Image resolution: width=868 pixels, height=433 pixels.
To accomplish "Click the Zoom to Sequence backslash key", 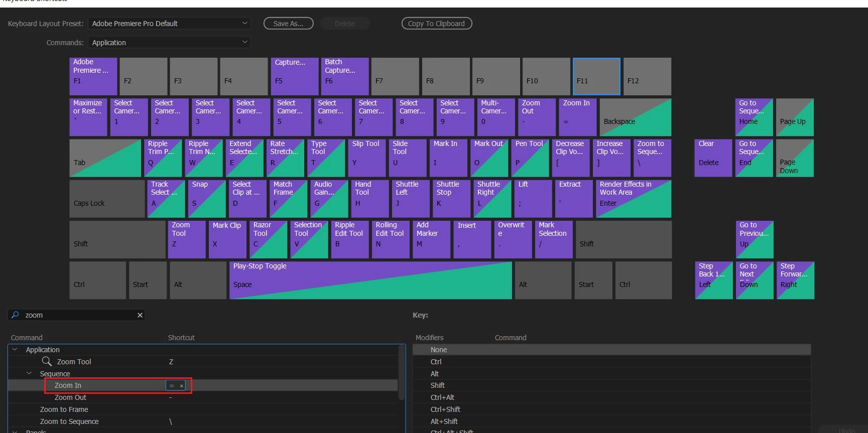I will [x=652, y=158].
